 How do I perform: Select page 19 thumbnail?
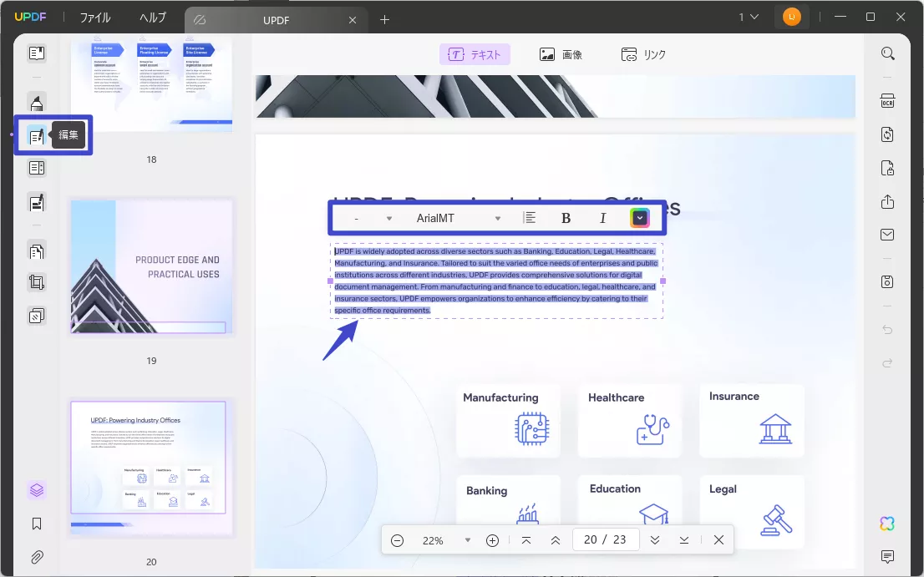coord(151,266)
